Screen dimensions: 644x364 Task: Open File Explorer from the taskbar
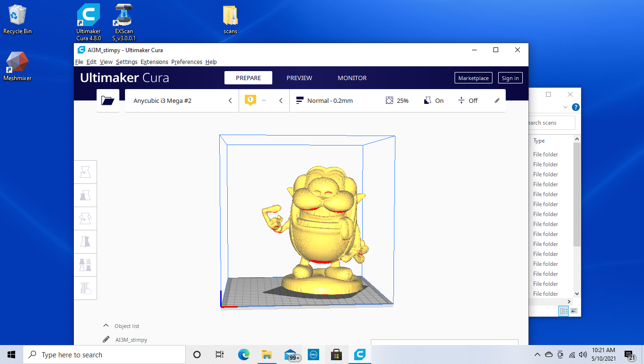coord(267,355)
